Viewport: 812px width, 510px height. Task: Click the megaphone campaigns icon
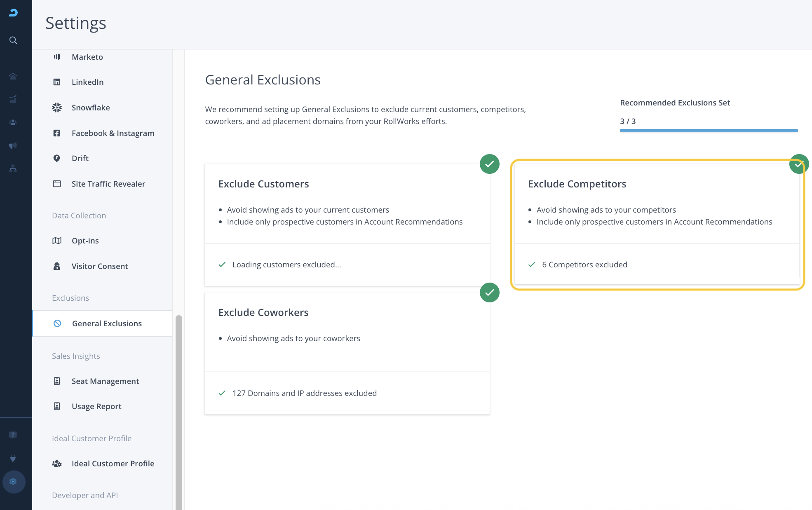pyautogui.click(x=13, y=145)
